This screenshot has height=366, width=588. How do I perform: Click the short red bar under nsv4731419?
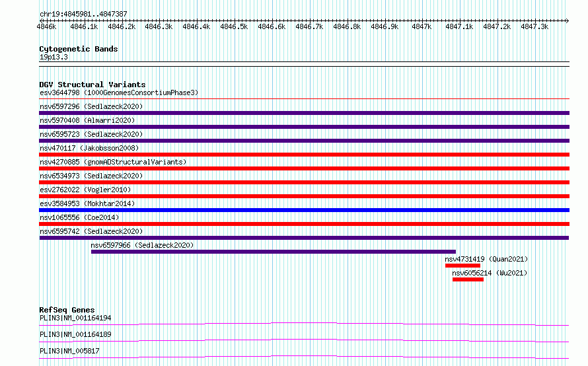coord(462,266)
